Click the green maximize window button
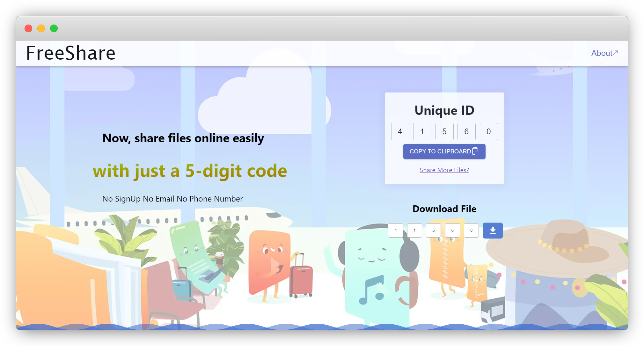Screen dimensions: 644x346 pos(54,28)
